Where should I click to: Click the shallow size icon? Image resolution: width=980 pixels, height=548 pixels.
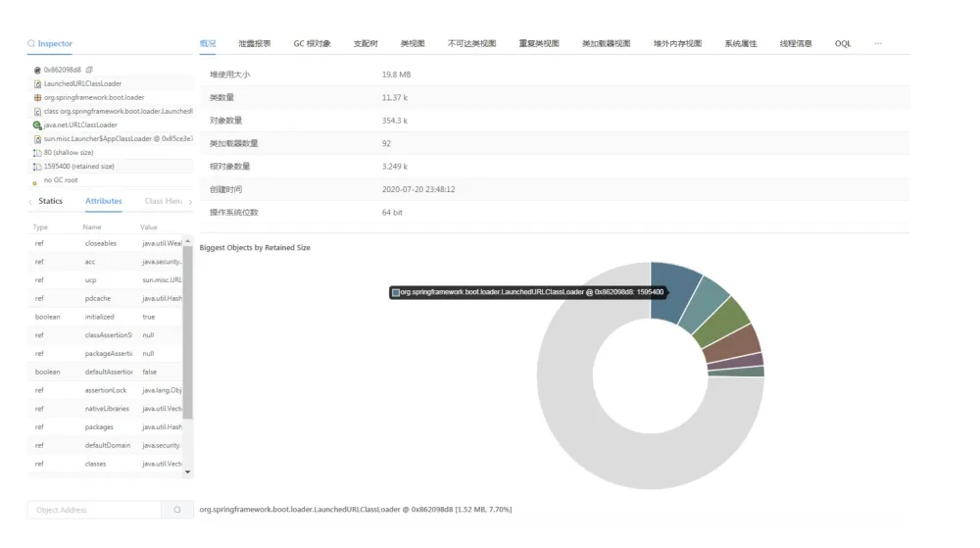[37, 153]
